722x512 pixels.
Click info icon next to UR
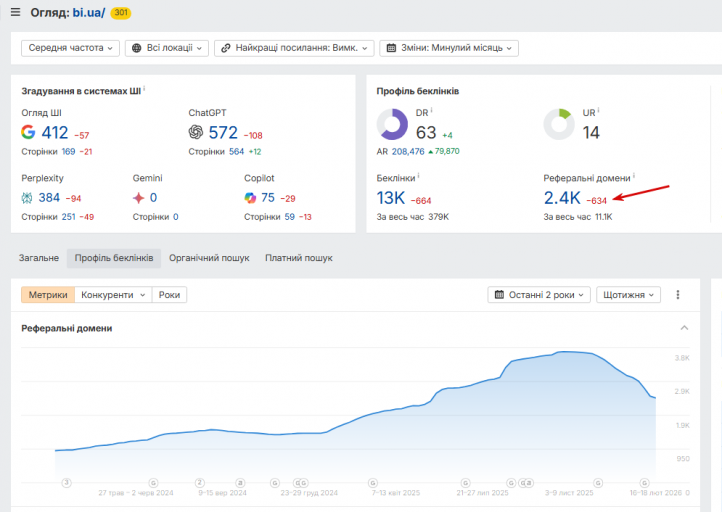click(598, 111)
